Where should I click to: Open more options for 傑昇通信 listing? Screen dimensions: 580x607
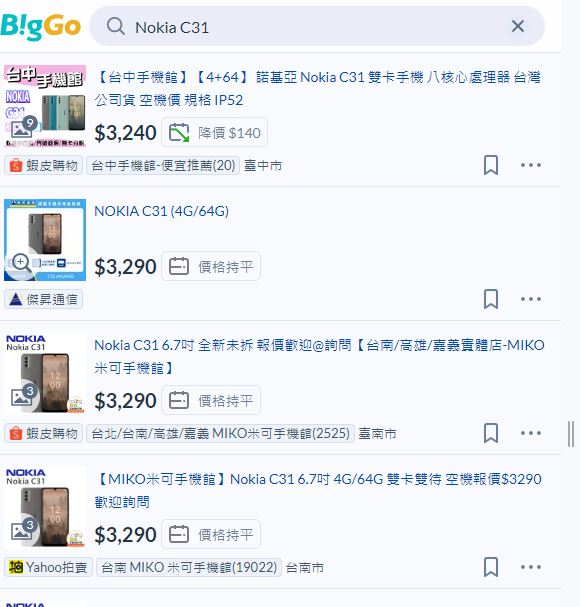coord(530,299)
